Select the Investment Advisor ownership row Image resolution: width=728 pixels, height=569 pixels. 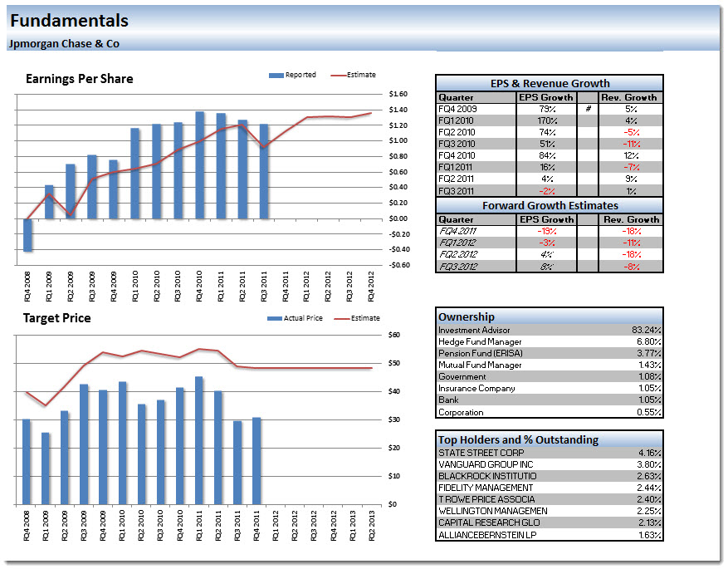[x=550, y=330]
